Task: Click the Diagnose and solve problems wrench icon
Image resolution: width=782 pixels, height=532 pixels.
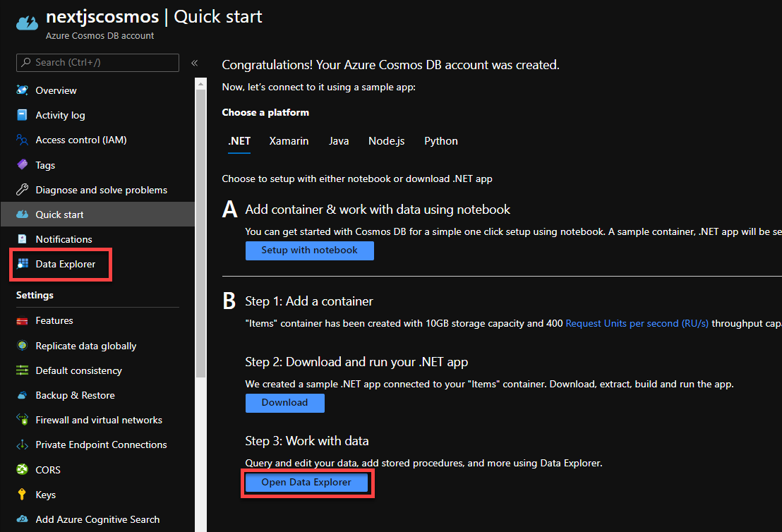Action: [x=23, y=190]
